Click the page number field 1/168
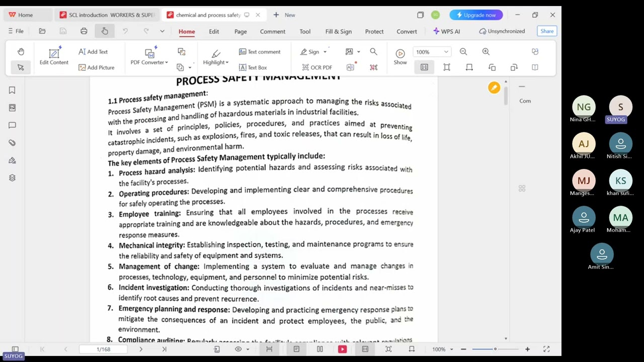Viewport: 644px width, 362px height. point(104,349)
